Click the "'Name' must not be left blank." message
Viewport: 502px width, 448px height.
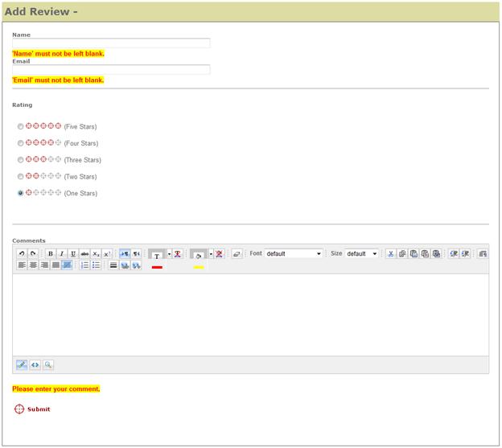(x=58, y=53)
